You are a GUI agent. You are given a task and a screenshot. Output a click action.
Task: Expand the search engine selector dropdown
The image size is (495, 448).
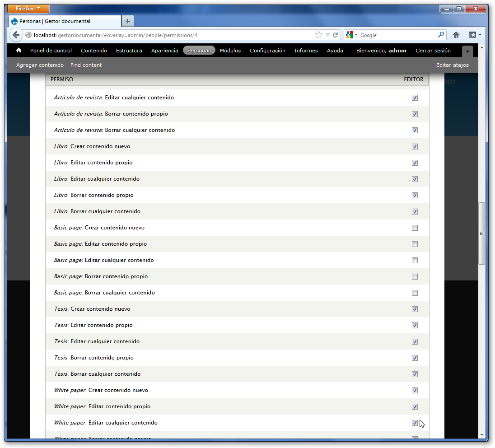[352, 35]
